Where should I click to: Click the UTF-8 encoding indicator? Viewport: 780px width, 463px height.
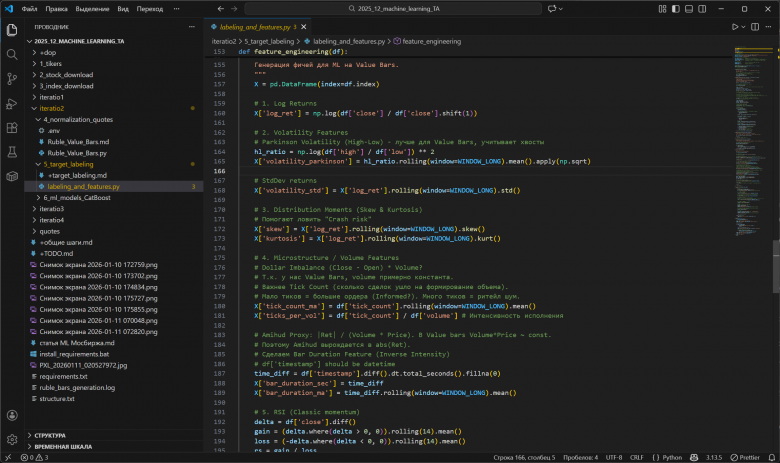point(614,457)
